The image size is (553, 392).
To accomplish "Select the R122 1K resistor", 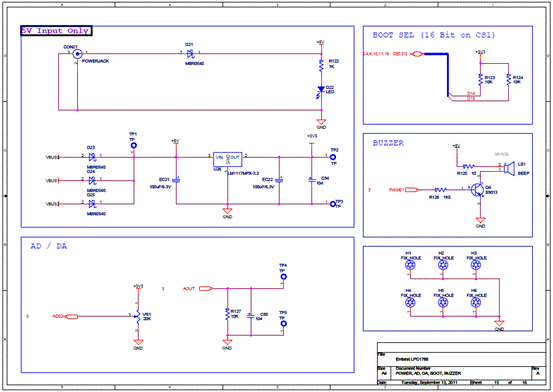I will pyautogui.click(x=321, y=66).
